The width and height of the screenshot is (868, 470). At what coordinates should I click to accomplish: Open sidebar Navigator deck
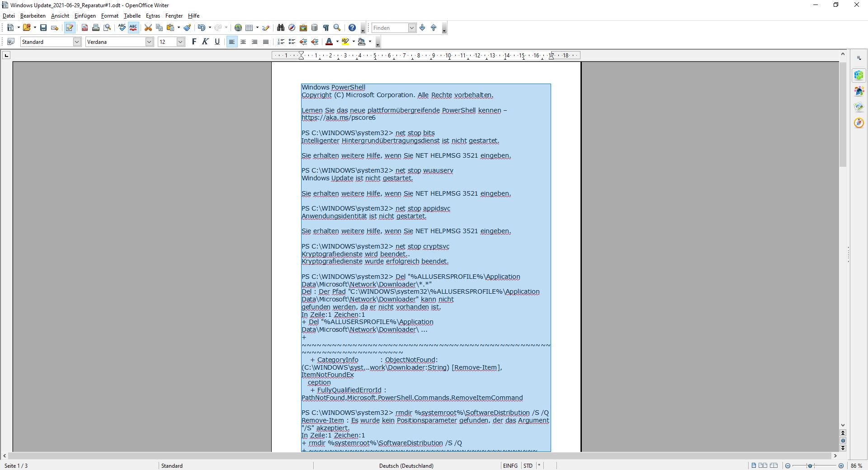[x=859, y=123]
